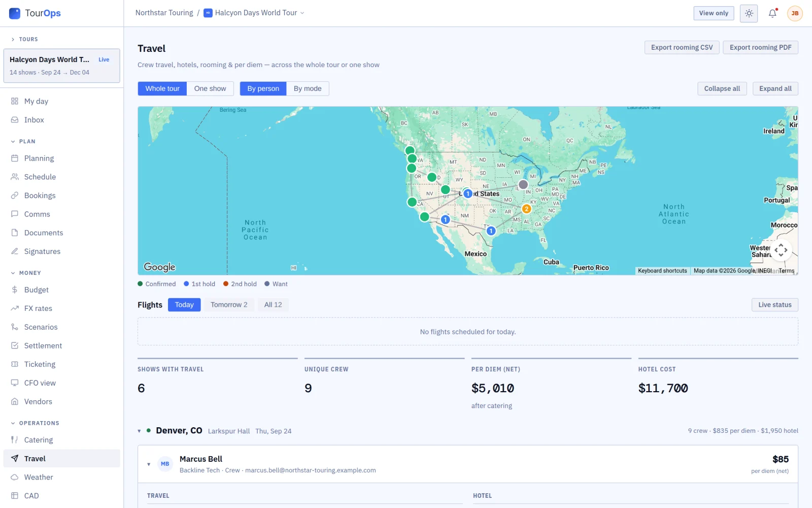Click the orange 2nd hold map marker
This screenshot has height=508, width=812.
pos(527,209)
